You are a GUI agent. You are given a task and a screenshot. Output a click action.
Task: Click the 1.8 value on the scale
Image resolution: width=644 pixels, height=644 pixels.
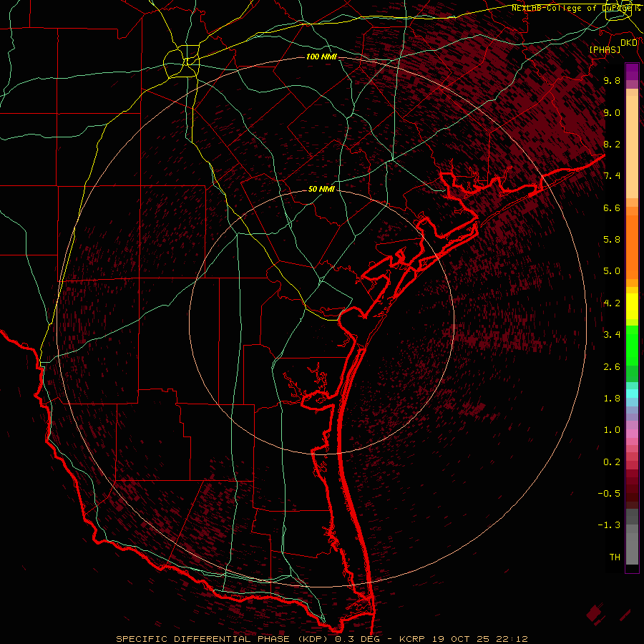[612, 399]
